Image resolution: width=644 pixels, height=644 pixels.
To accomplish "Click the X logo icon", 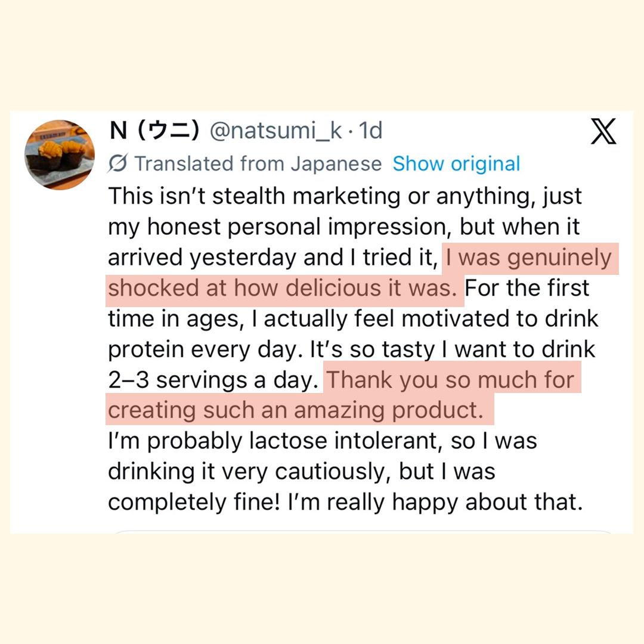I will point(603,132).
